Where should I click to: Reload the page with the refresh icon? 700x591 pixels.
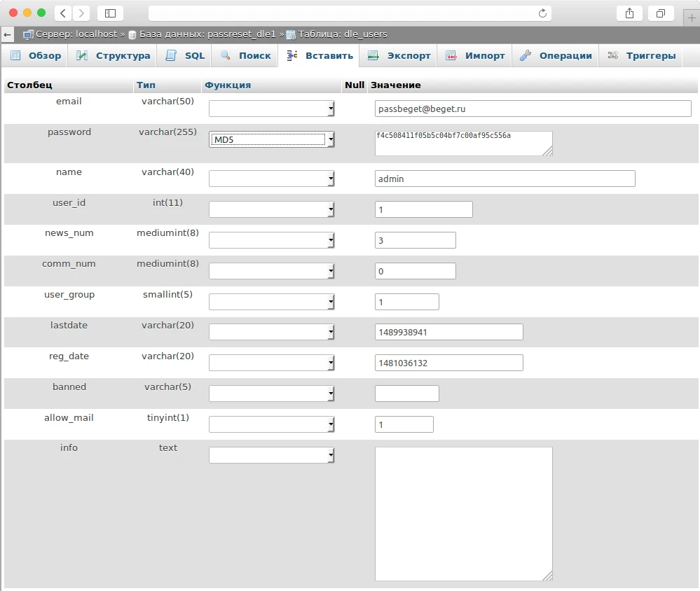[542, 13]
